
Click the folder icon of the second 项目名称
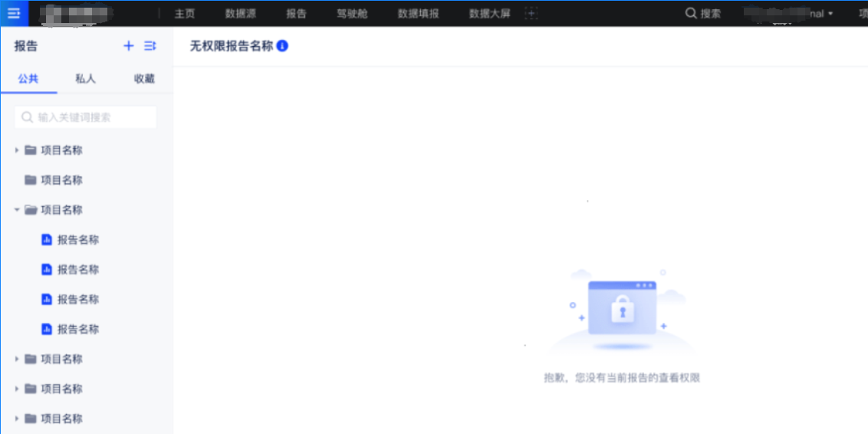pyautogui.click(x=31, y=180)
